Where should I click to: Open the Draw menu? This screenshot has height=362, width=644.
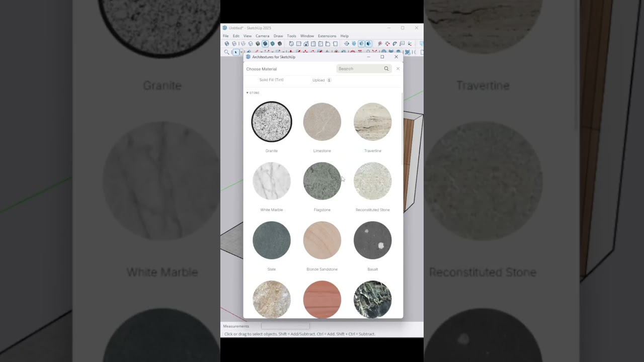point(278,36)
